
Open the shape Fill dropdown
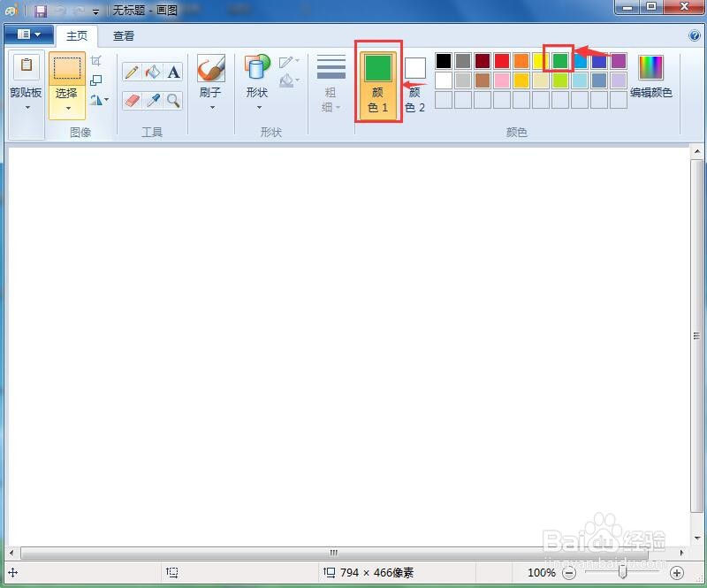(289, 80)
